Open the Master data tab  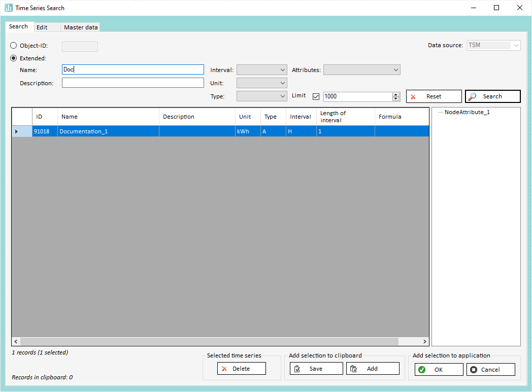tap(81, 27)
